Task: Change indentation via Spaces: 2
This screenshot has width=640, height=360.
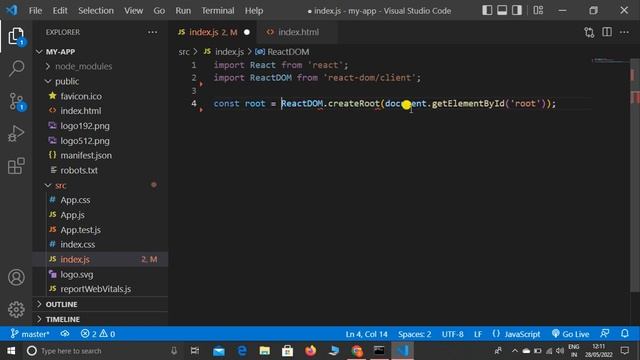Action: pos(414,334)
